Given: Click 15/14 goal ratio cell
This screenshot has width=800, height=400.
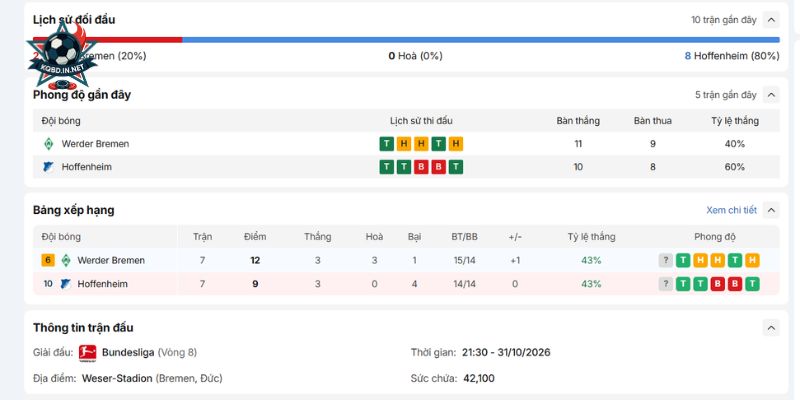Looking at the screenshot, I should pyautogui.click(x=464, y=260).
